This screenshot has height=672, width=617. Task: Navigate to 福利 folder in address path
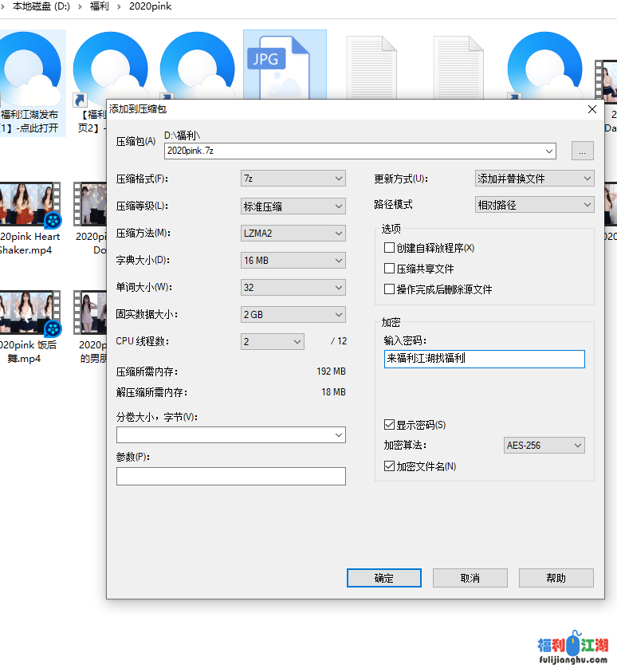click(100, 6)
